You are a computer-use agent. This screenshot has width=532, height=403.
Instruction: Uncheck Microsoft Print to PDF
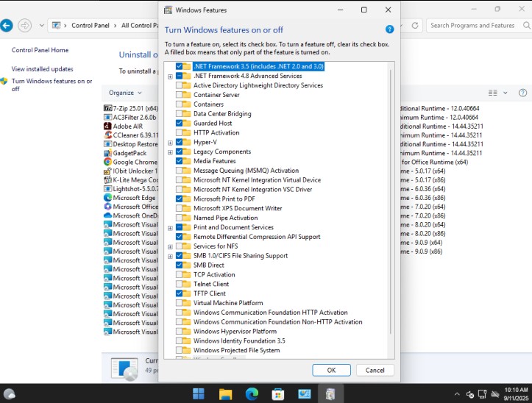(179, 199)
